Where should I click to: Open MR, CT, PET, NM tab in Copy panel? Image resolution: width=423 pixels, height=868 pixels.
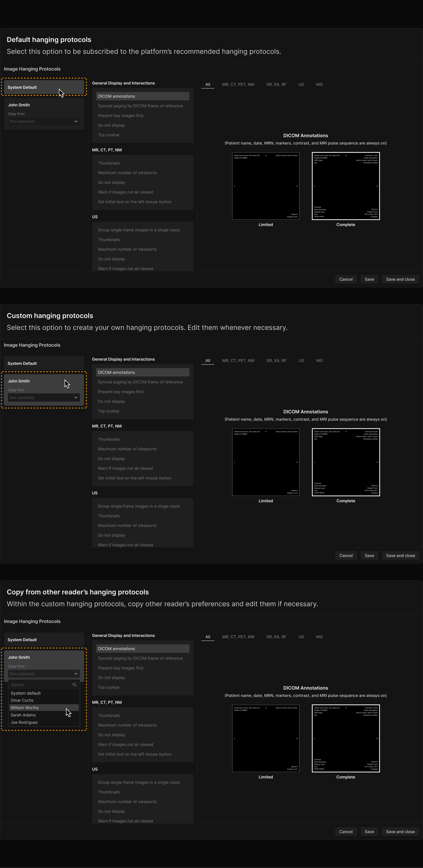(x=238, y=637)
